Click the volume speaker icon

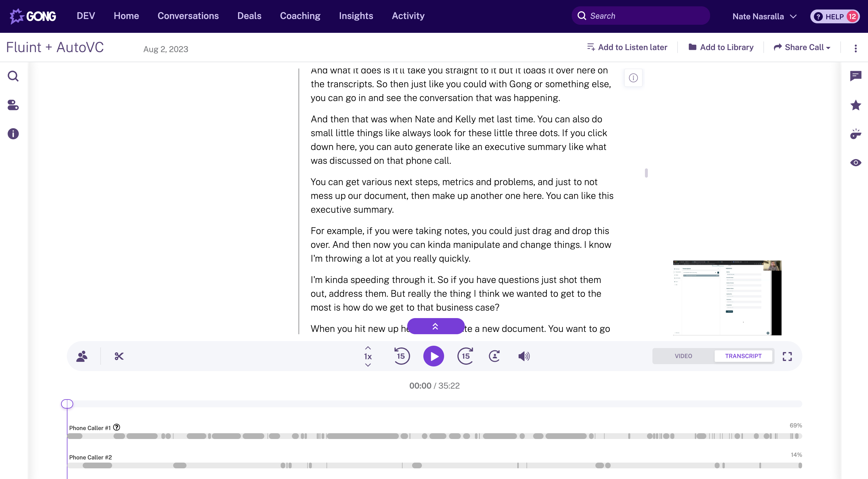click(x=524, y=356)
